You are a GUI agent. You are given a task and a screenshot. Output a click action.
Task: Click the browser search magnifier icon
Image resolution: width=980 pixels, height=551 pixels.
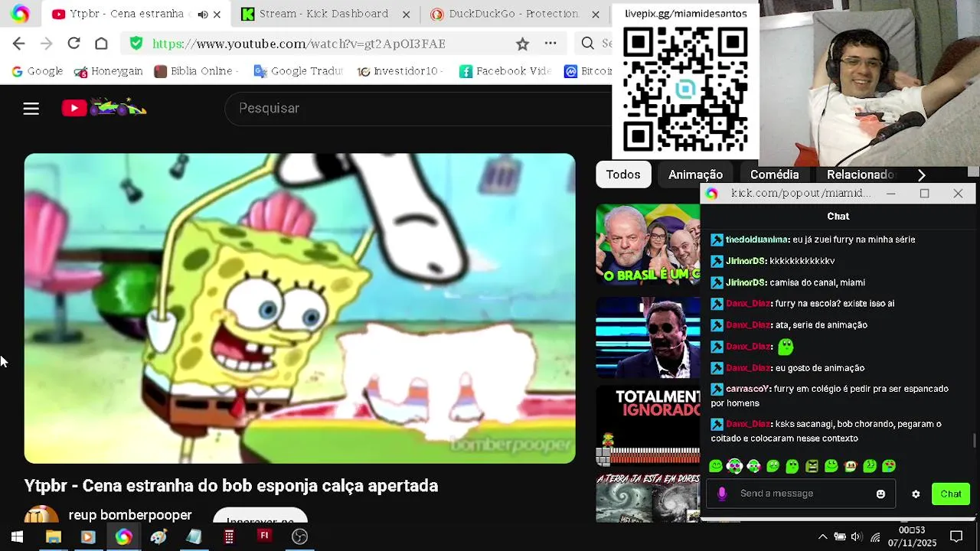point(587,44)
